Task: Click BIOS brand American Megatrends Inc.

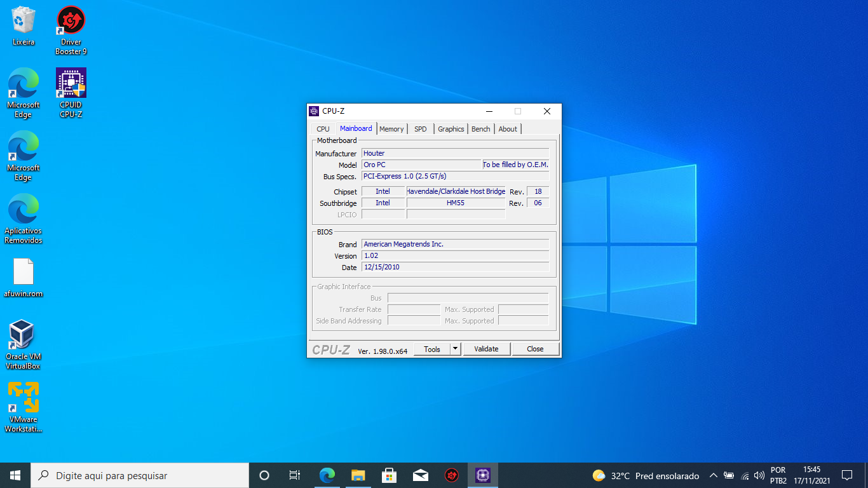Action: pos(455,244)
